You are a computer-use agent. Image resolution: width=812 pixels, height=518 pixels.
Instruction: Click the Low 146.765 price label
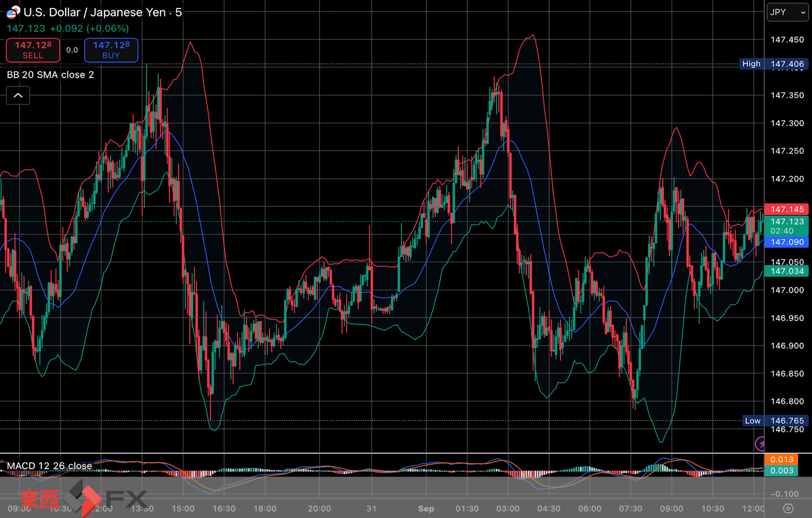(x=775, y=421)
